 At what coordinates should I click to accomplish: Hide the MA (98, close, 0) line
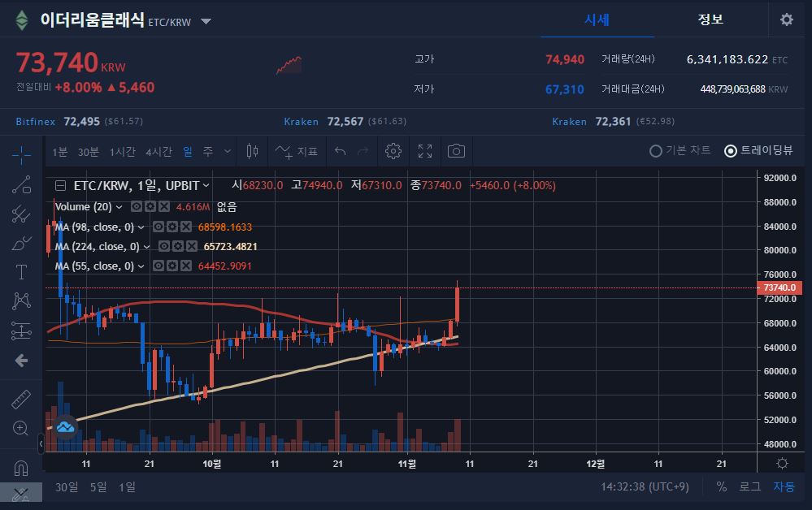[158, 227]
